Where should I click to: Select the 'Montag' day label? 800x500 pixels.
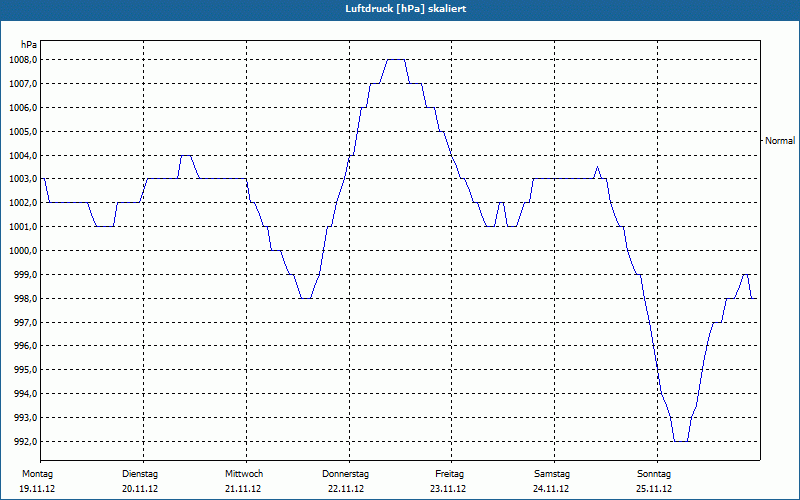coord(37,474)
